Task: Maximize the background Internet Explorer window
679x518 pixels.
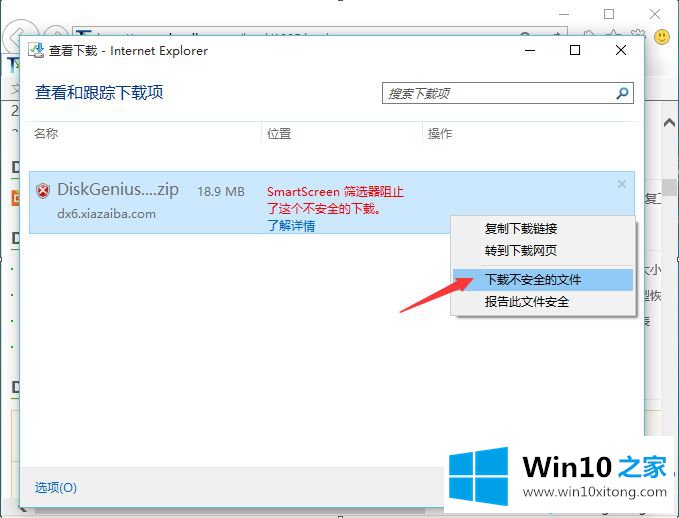Action: [x=609, y=14]
